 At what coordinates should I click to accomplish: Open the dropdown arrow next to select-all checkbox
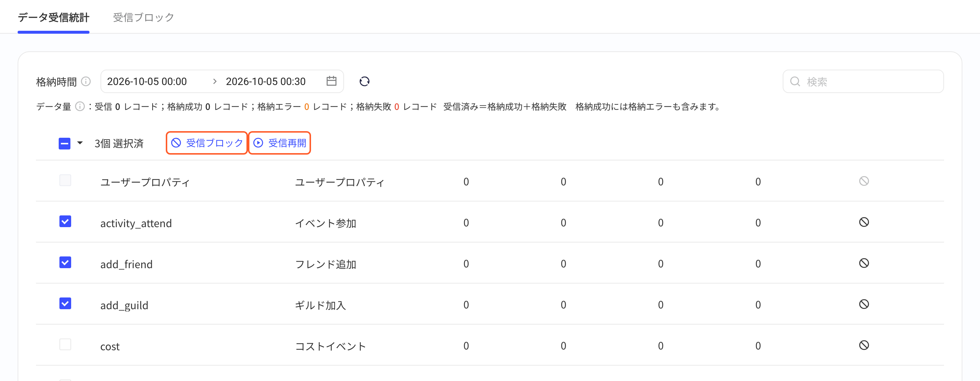click(80, 143)
